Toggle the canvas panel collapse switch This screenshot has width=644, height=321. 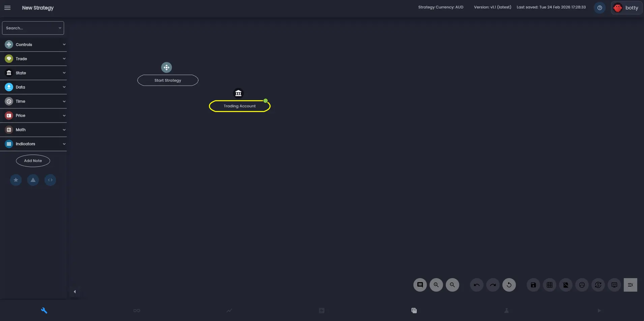[630, 285]
